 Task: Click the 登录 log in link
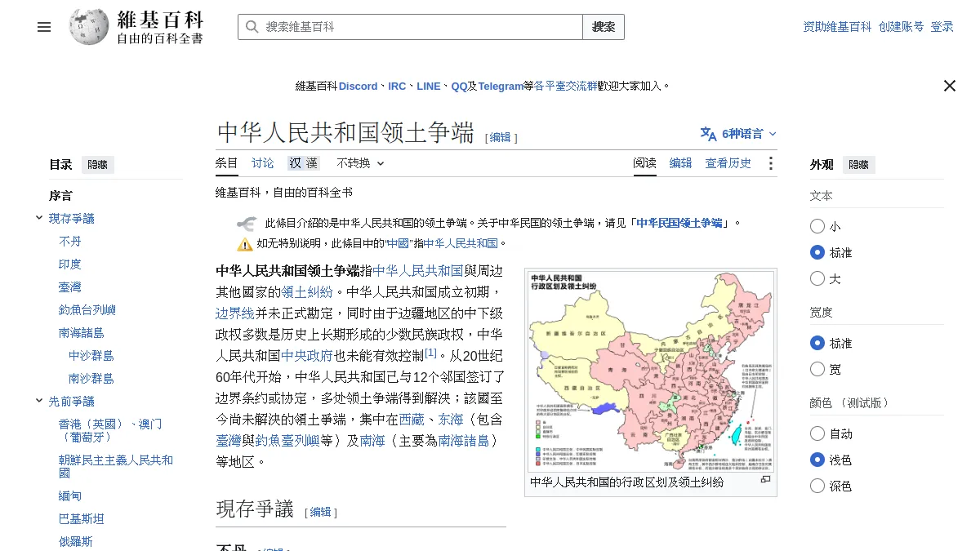(942, 27)
